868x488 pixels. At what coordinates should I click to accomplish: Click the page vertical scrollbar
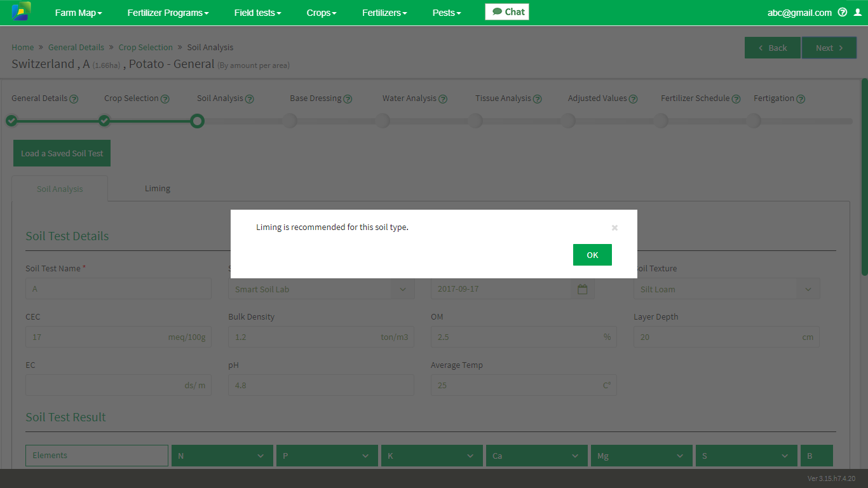[864, 177]
